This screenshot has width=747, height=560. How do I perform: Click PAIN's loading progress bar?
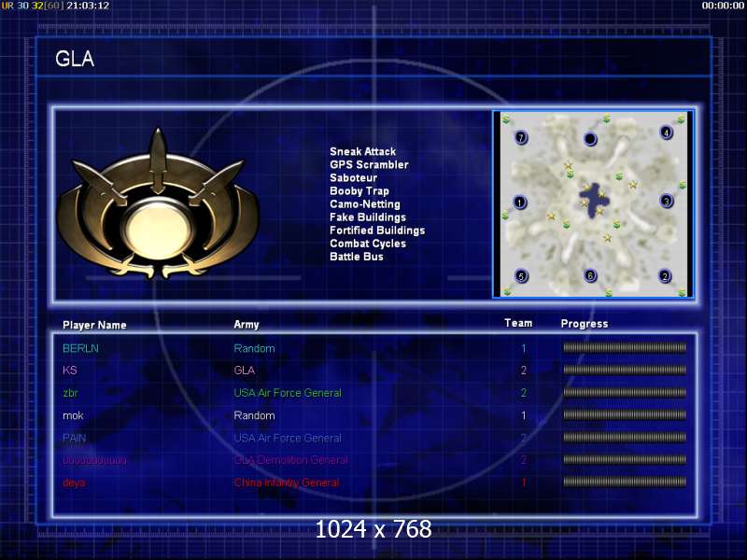point(625,437)
